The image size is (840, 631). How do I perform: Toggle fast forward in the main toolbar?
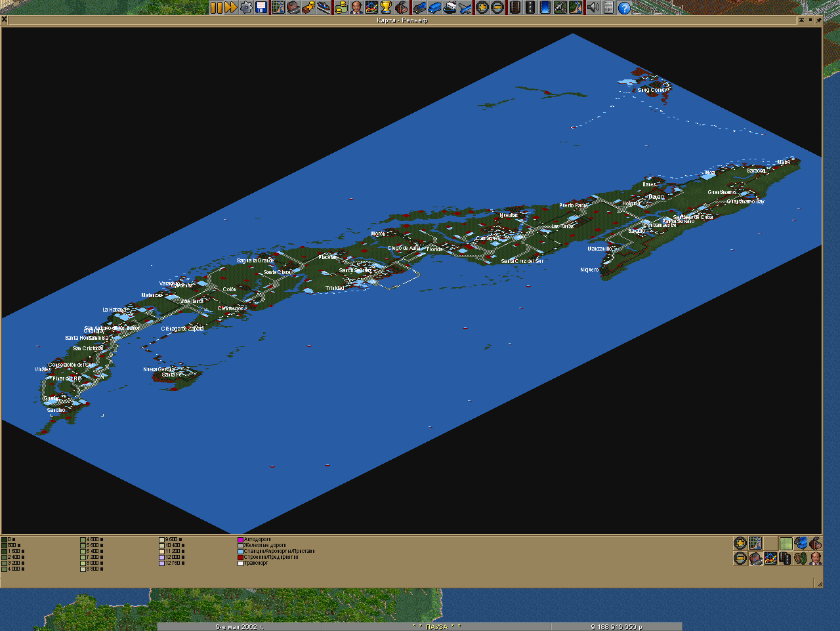231,7
